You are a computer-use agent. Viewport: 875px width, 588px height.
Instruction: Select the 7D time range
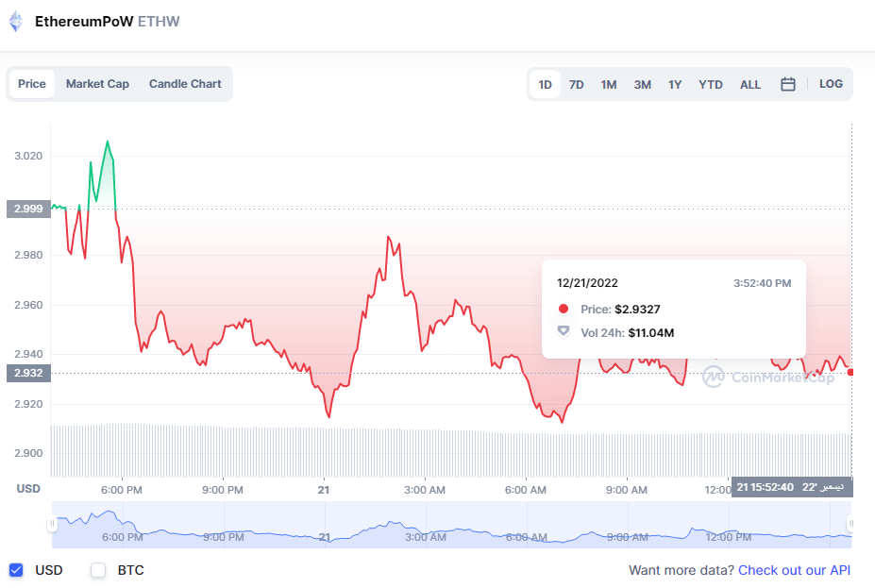coord(577,84)
